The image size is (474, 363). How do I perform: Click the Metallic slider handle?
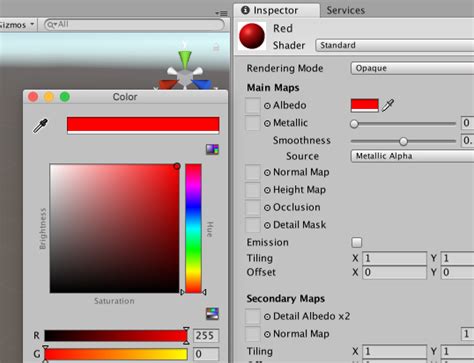tap(354, 124)
